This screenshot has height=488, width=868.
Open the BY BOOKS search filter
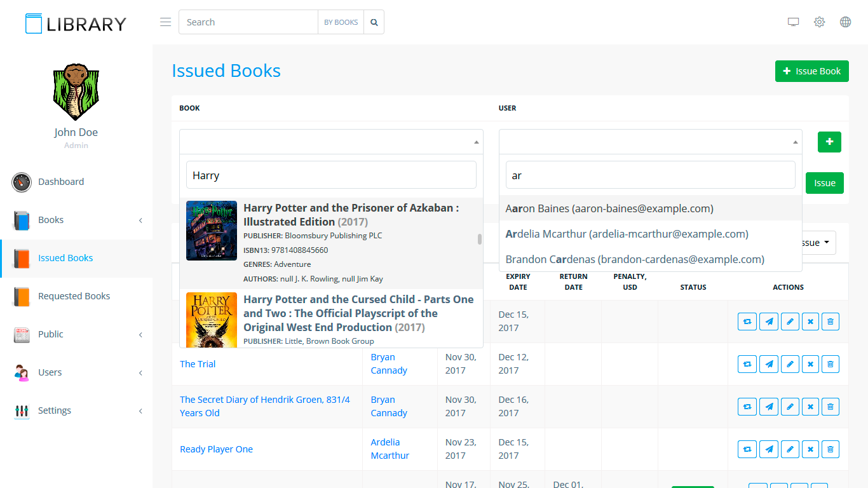(341, 22)
